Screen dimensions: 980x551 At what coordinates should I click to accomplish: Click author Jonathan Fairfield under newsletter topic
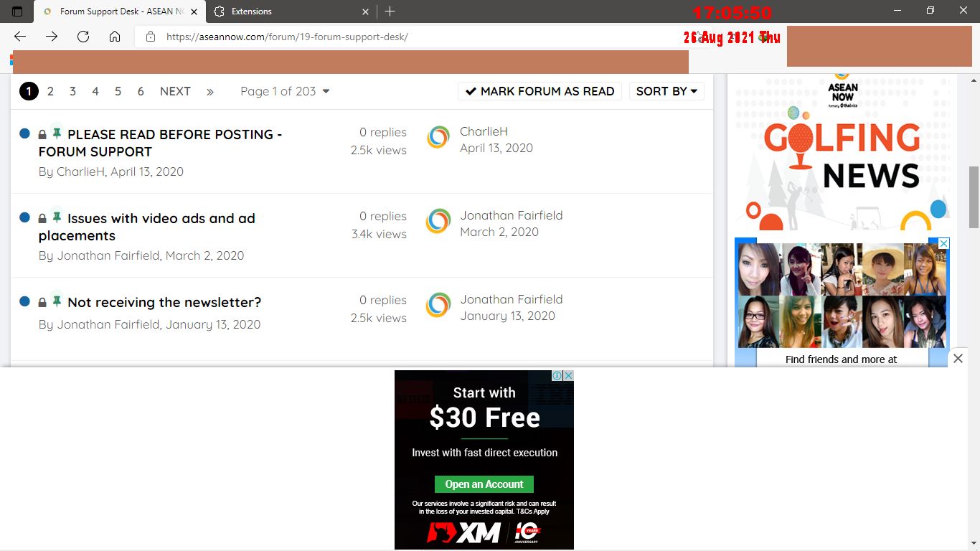[x=108, y=324]
